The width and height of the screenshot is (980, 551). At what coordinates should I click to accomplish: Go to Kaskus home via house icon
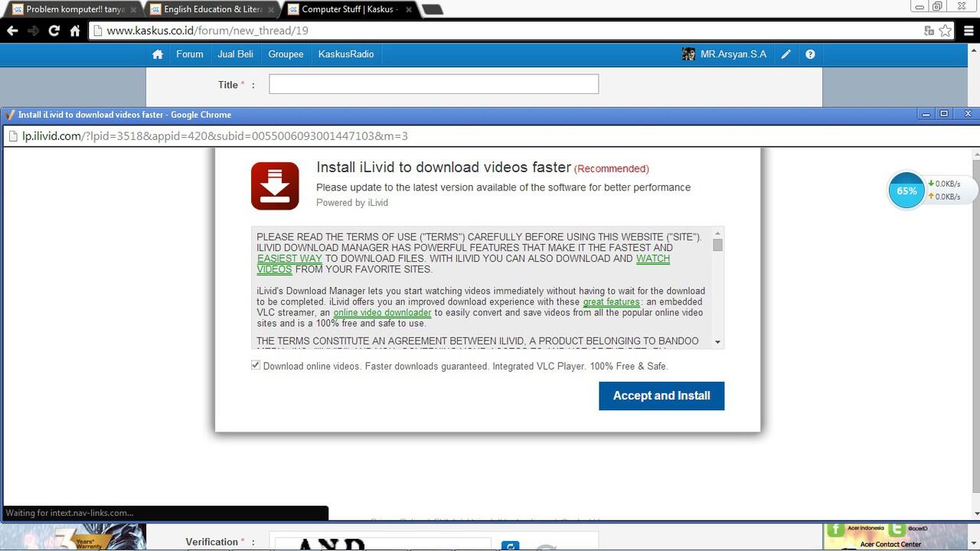(x=158, y=54)
